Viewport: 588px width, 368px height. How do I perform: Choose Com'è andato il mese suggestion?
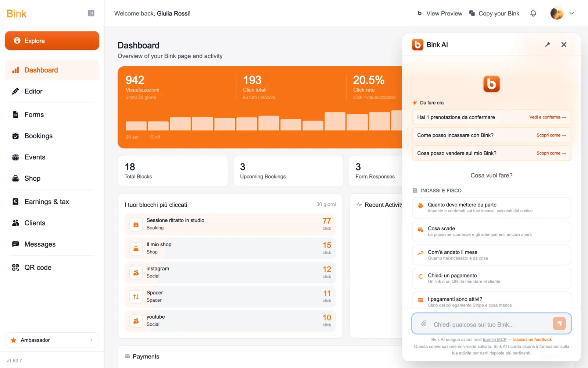(x=491, y=255)
